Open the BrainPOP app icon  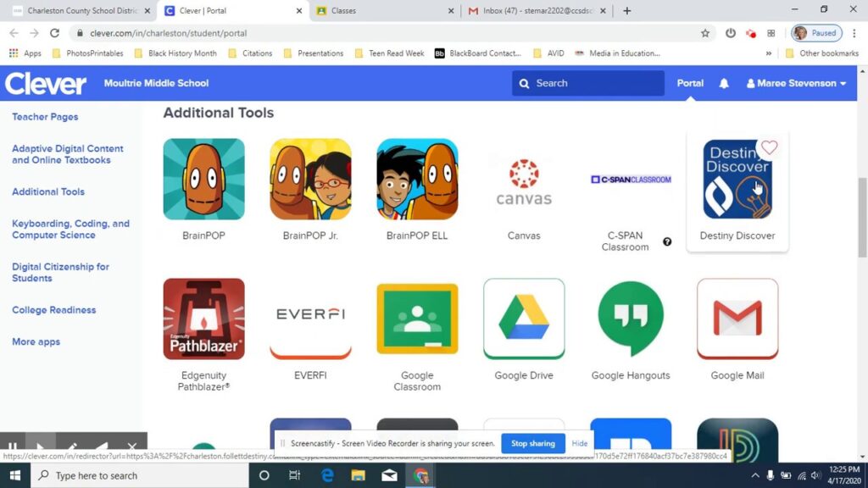pos(203,180)
